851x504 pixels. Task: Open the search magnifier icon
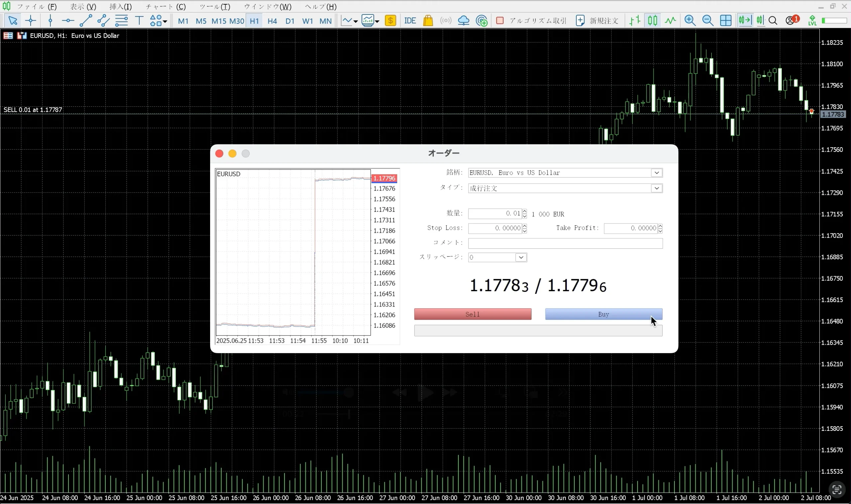coord(773,21)
